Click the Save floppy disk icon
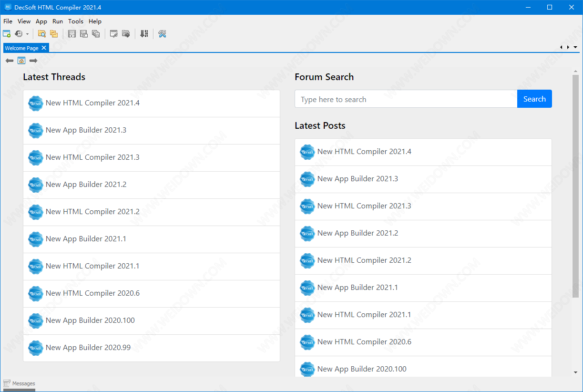Viewport: 583px width, 392px height. (x=72, y=34)
